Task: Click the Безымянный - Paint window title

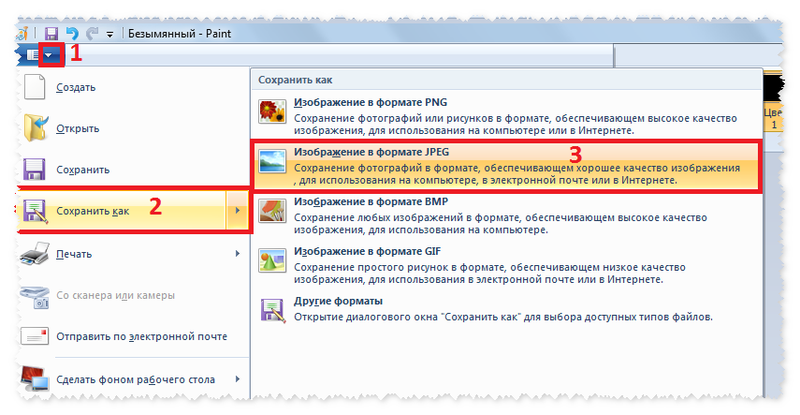Action: [180, 34]
